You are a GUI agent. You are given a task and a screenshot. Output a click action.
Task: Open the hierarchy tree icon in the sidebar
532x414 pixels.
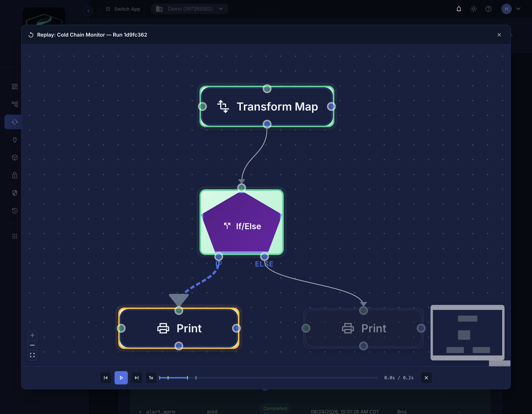(15, 104)
